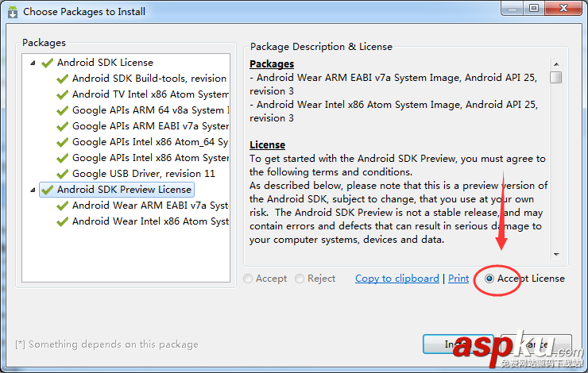Collapse the Android SDK Preview License group
This screenshot has height=373, width=588.
[x=33, y=190]
